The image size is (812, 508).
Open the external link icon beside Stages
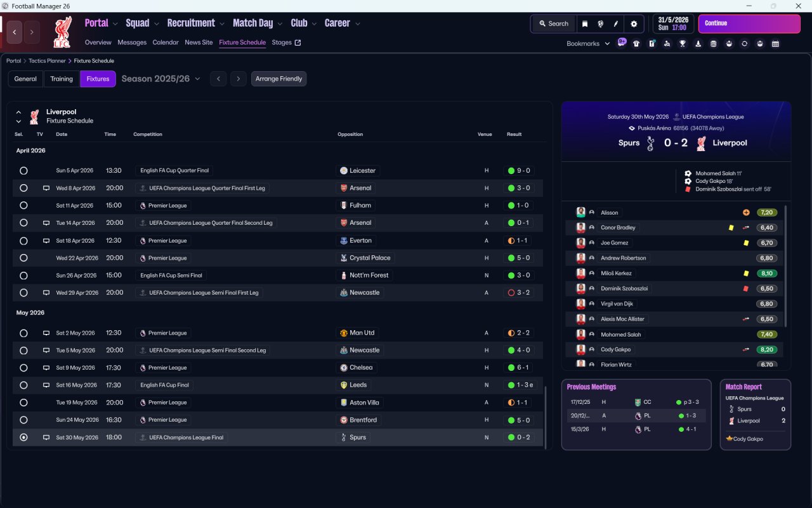(298, 43)
